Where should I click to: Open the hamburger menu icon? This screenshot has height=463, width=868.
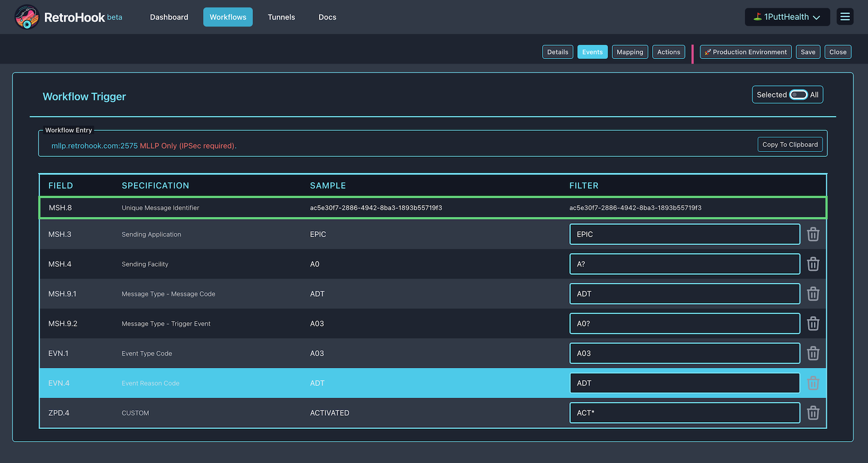click(x=845, y=17)
